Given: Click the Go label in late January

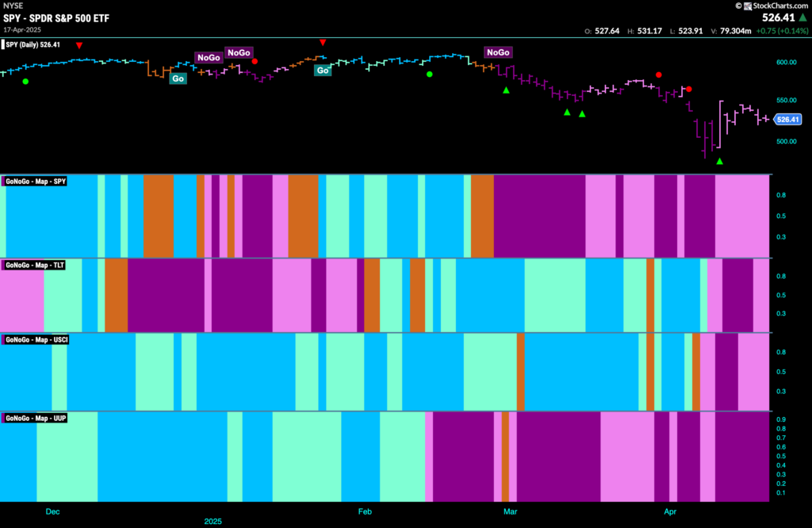Looking at the screenshot, I should [323, 71].
